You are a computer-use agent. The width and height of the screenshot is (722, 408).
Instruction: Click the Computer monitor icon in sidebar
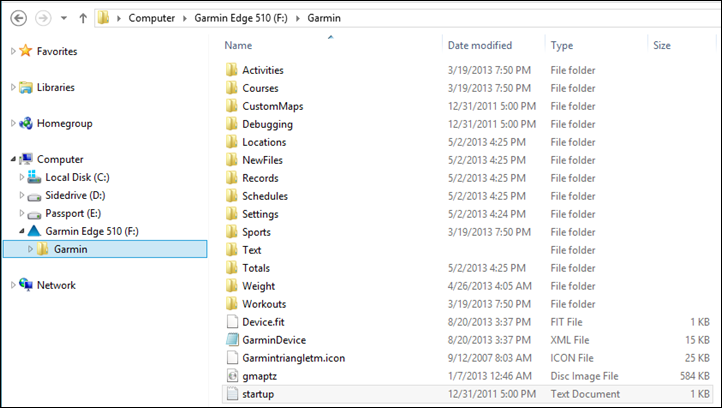[x=26, y=159]
